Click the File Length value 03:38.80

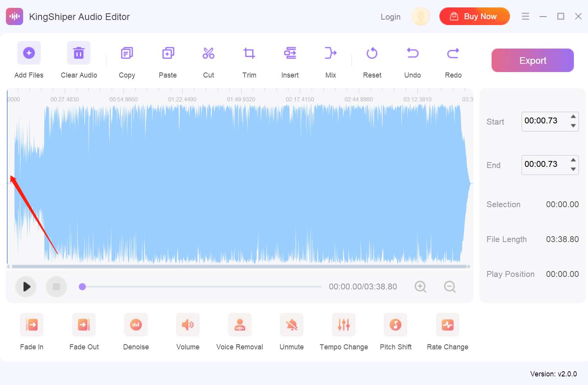(563, 239)
